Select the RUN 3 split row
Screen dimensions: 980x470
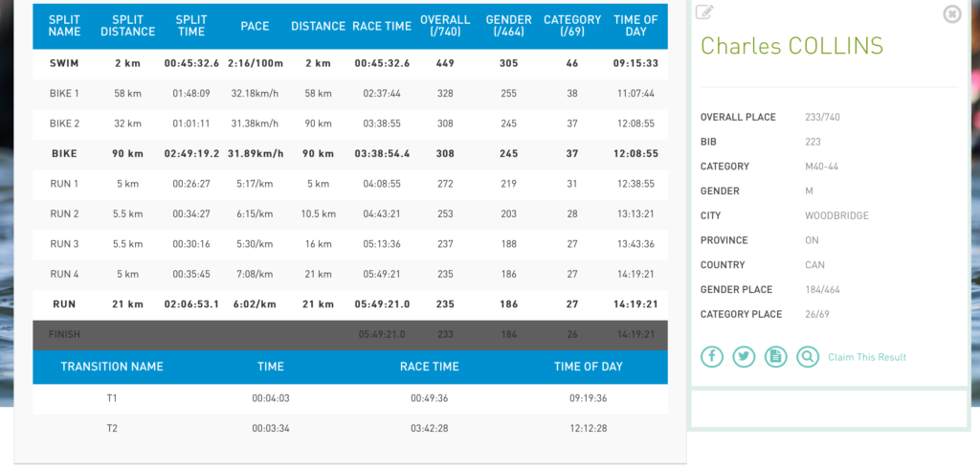350,244
